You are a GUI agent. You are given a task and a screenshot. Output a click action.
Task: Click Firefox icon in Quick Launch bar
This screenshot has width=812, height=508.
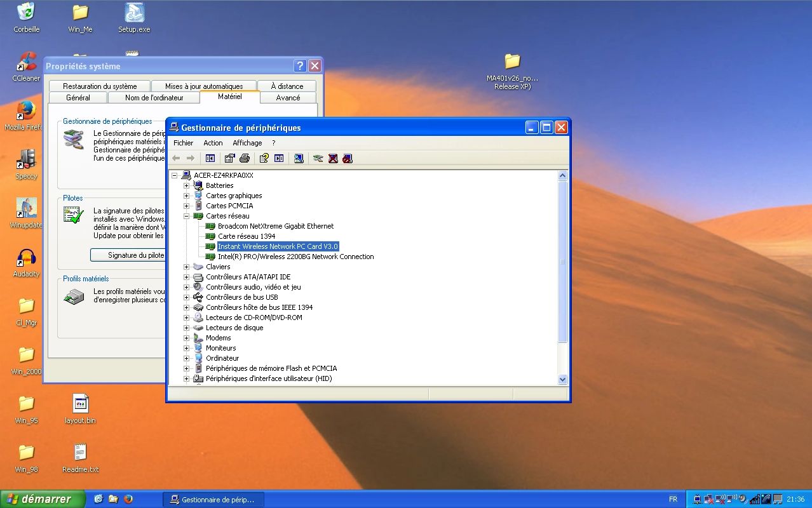pyautogui.click(x=128, y=499)
